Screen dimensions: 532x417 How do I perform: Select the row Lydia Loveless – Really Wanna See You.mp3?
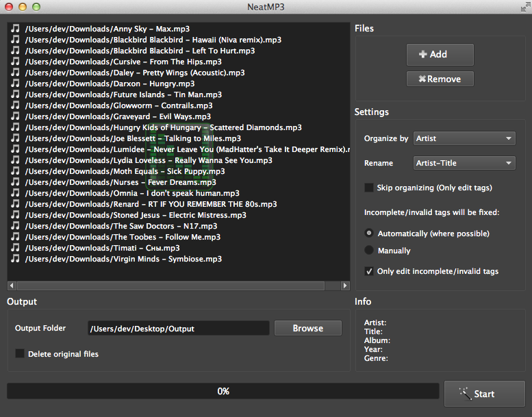(x=179, y=160)
